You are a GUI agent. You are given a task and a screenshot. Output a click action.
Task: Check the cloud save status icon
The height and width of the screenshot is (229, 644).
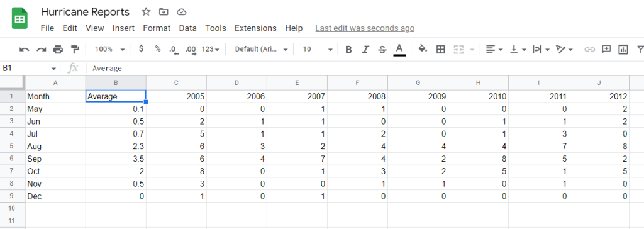pyautogui.click(x=182, y=12)
